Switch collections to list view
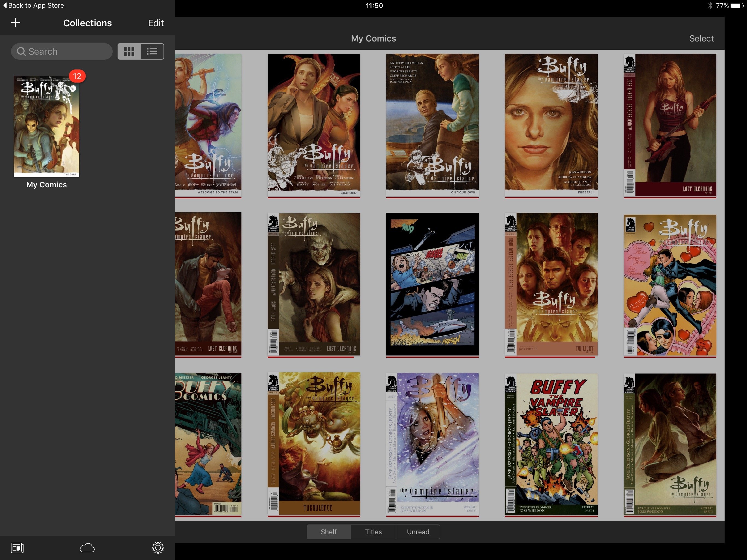Image resolution: width=747 pixels, height=560 pixels. click(152, 51)
